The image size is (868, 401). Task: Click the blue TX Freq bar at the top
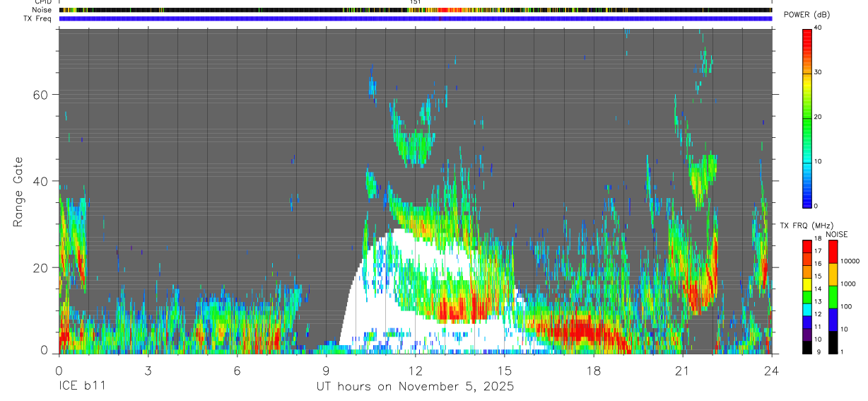(415, 18)
